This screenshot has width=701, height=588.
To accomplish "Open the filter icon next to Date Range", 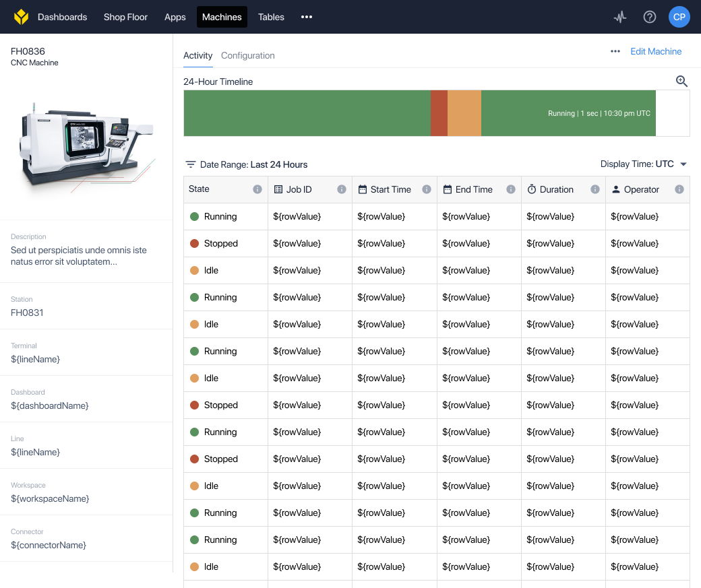I will (190, 164).
